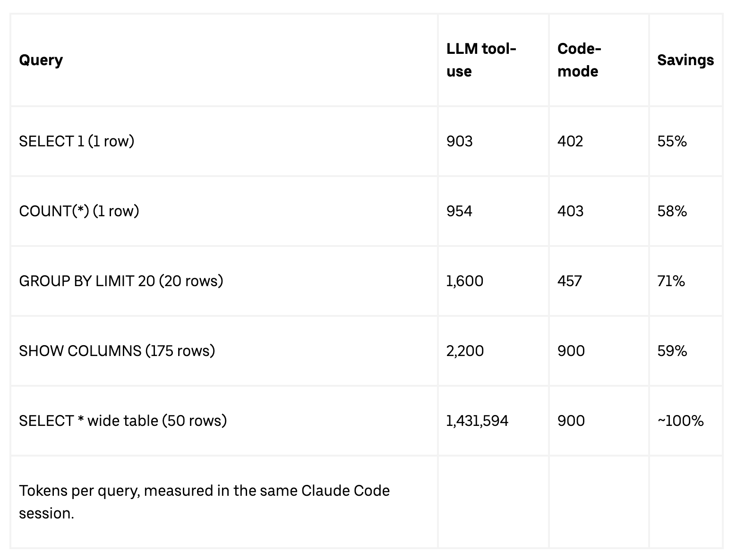Viewport: 737px width, 560px height.
Task: Click the Tokens per query caption text
Action: click(x=205, y=502)
